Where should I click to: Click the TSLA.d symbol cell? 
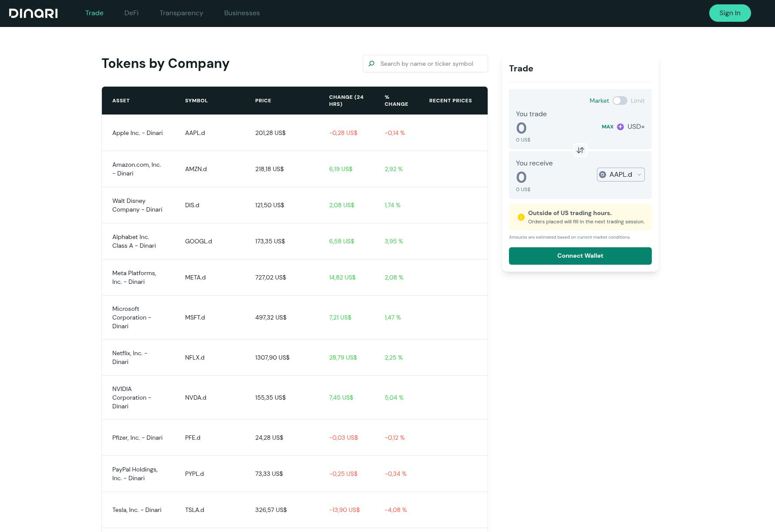195,510
